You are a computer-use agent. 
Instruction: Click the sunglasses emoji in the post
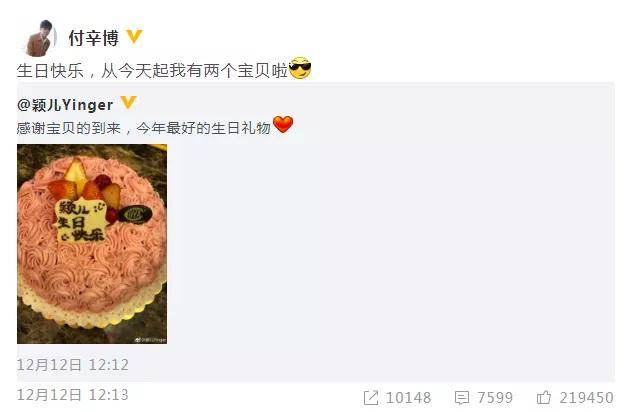click(x=300, y=68)
